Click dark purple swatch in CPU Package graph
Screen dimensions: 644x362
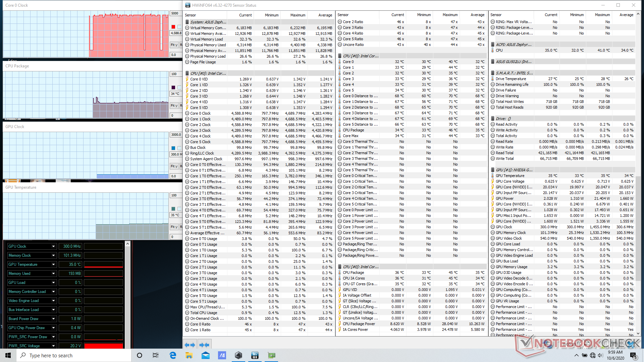(x=173, y=87)
